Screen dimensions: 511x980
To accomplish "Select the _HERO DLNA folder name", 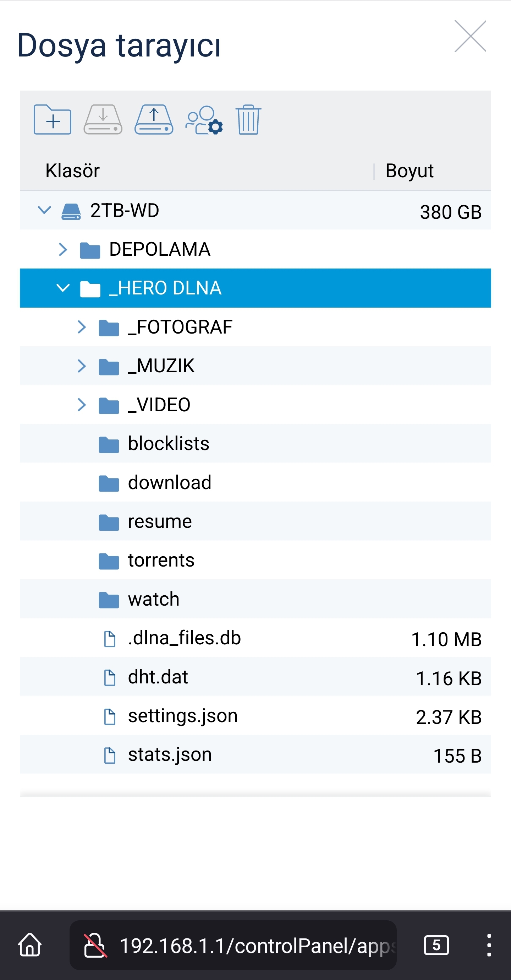I will click(165, 288).
